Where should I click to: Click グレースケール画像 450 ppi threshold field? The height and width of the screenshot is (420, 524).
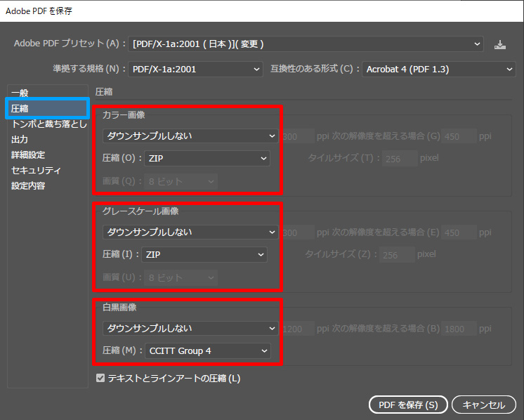(x=459, y=232)
